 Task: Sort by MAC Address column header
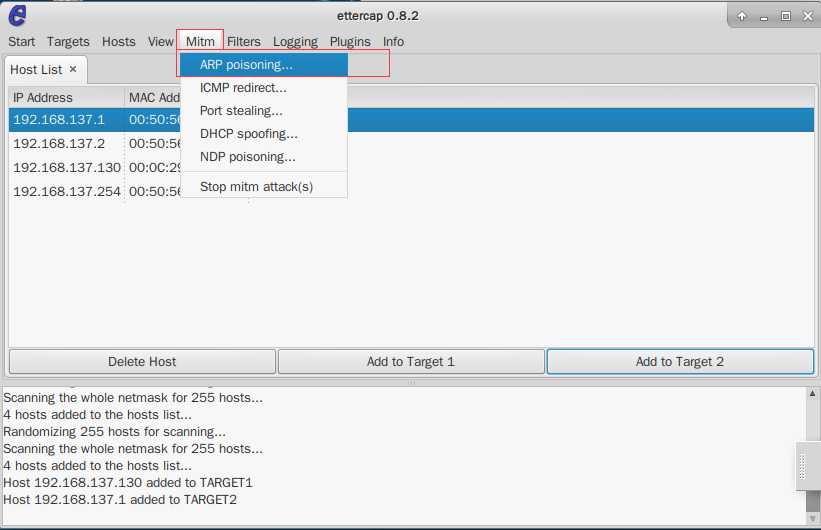tap(153, 97)
